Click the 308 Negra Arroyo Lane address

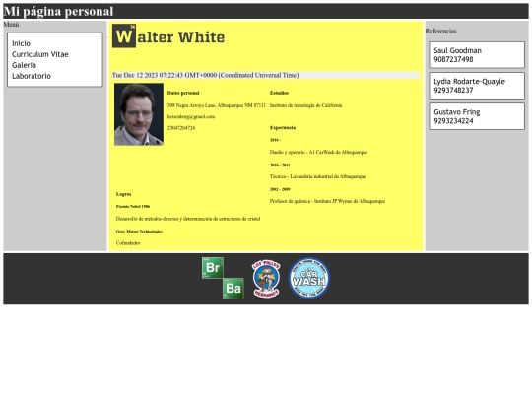[217, 105]
